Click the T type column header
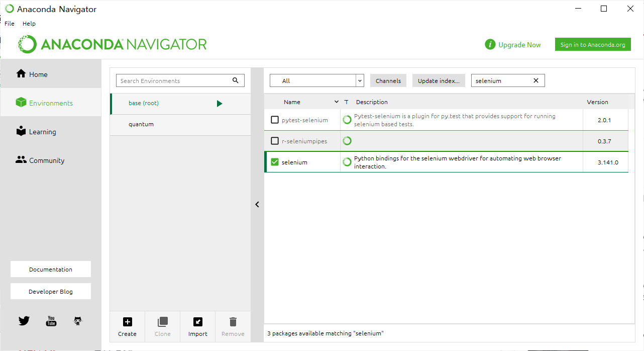644x351 pixels. click(x=346, y=102)
